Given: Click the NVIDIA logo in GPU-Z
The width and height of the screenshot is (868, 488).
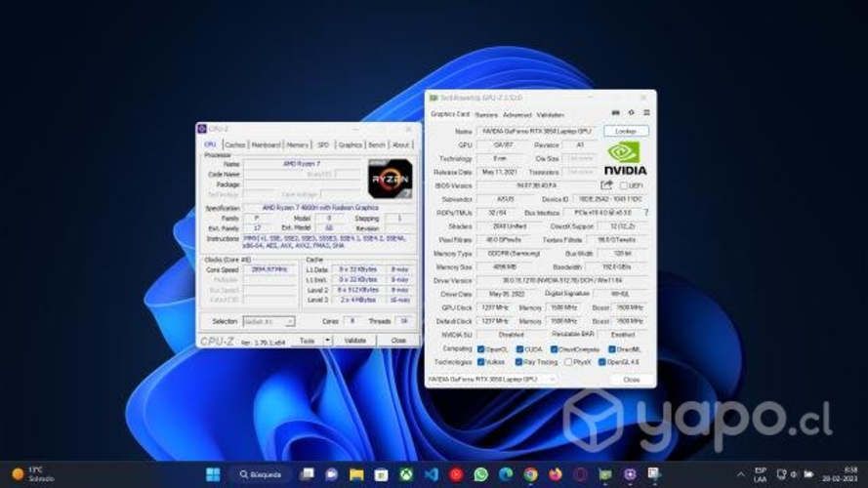Looking at the screenshot, I should (x=625, y=158).
